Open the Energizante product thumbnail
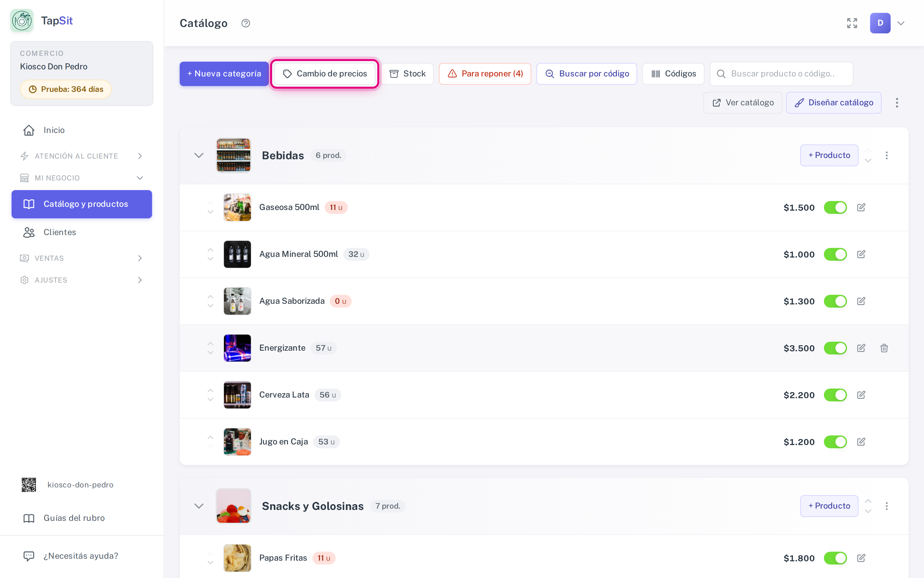Viewport: 924px width, 578px height. pyautogui.click(x=237, y=348)
